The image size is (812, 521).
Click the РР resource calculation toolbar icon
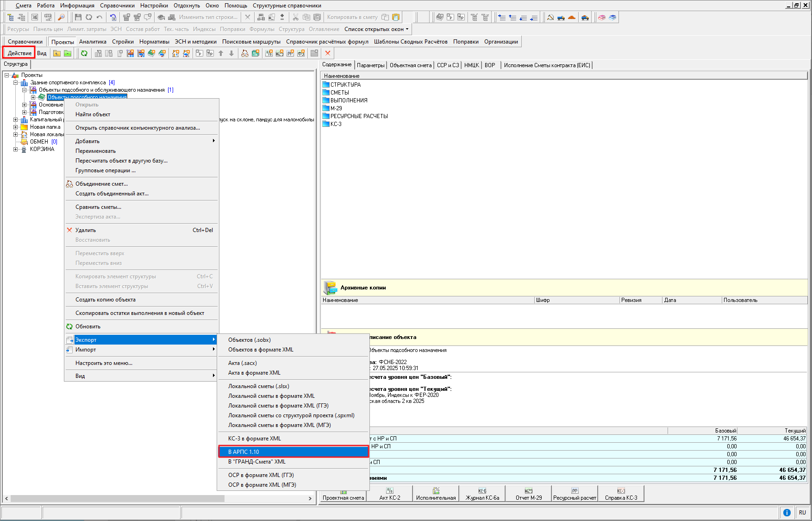pyautogui.click(x=290, y=53)
